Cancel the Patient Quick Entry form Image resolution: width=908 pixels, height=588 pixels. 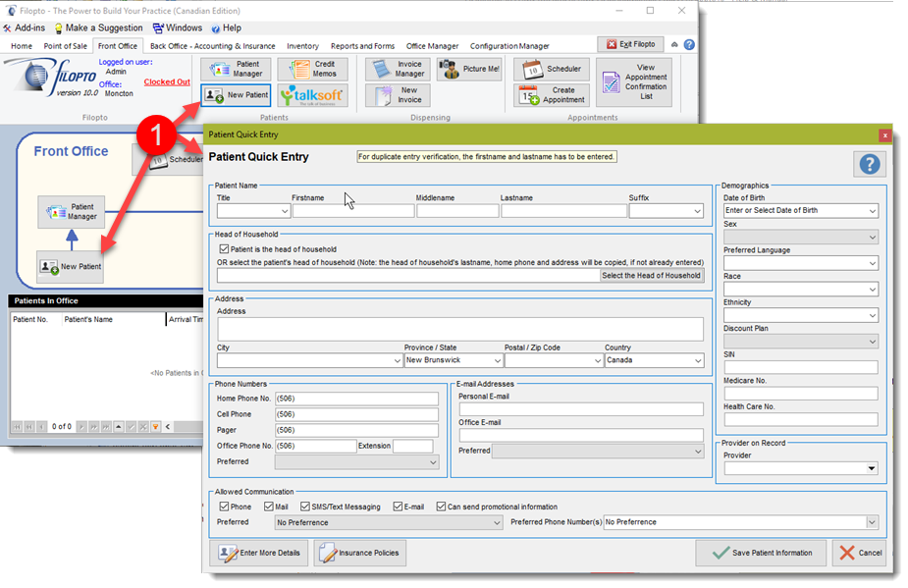pyautogui.click(x=861, y=554)
